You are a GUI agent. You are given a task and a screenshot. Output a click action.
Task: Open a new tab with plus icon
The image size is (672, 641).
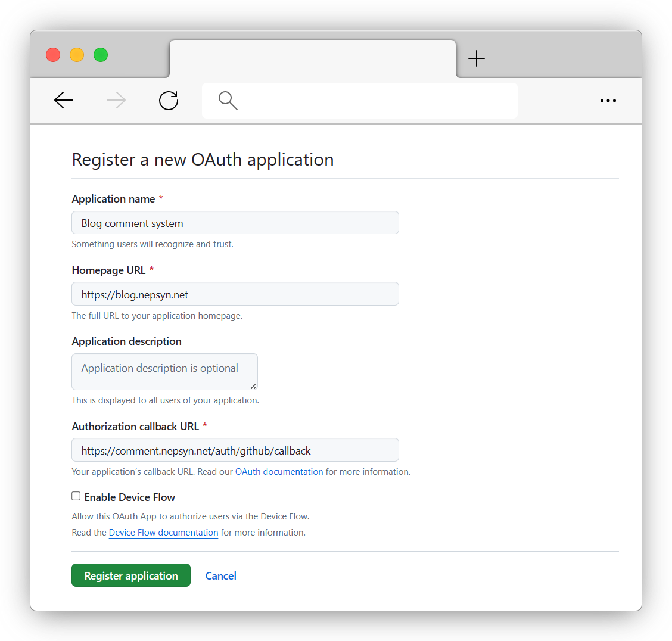tap(477, 58)
